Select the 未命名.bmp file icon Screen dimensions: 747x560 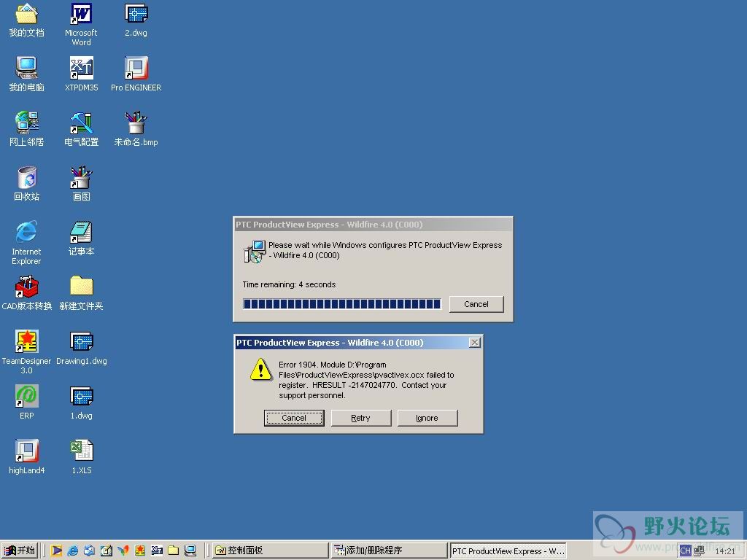coord(136,129)
